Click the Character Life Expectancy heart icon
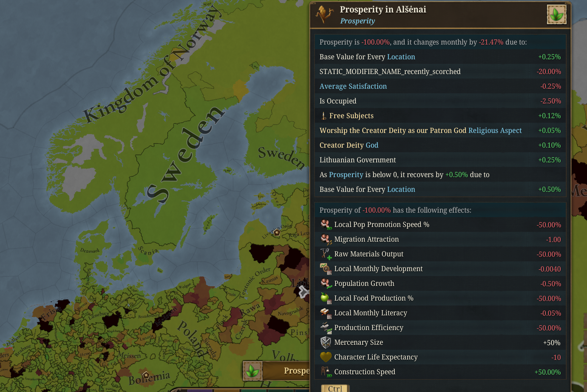Image resolution: width=587 pixels, height=392 pixels. 326,357
